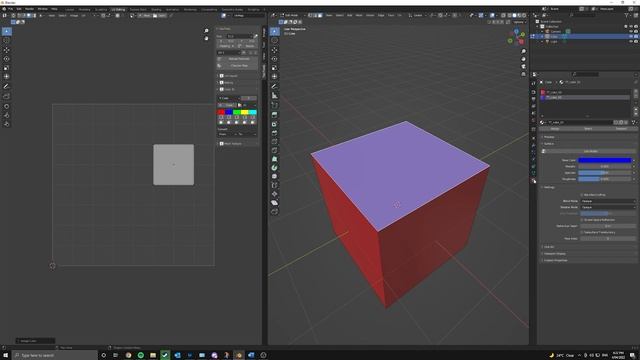The width and height of the screenshot is (640, 360).
Task: Select the Spin tool
Action: point(275,168)
